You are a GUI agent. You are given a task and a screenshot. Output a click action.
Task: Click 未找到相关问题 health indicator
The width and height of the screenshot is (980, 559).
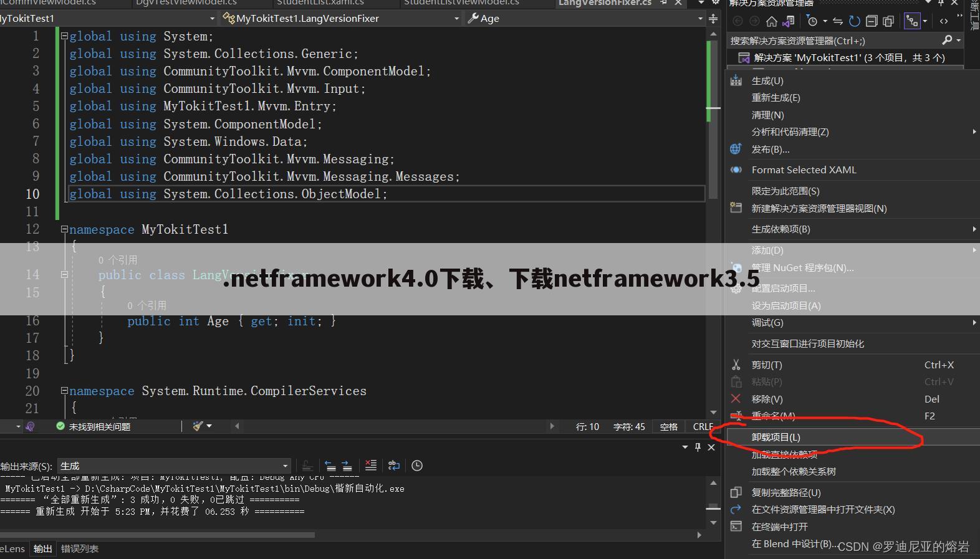coord(93,426)
